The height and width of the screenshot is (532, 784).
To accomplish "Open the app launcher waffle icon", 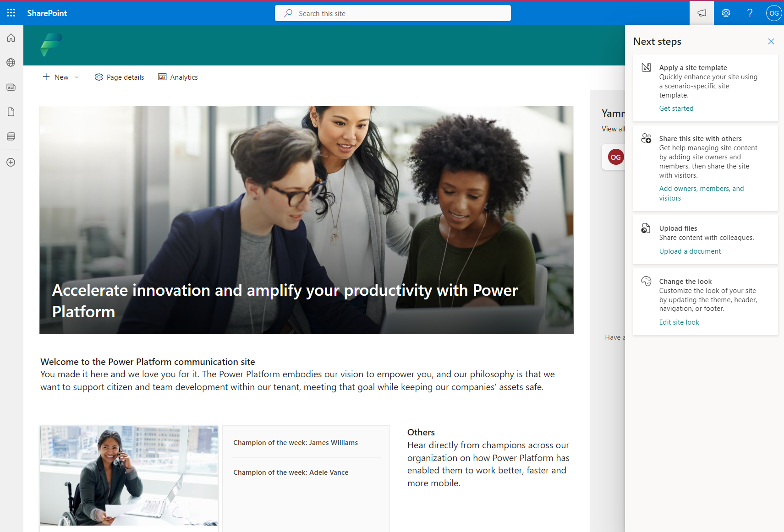I will tap(11, 13).
